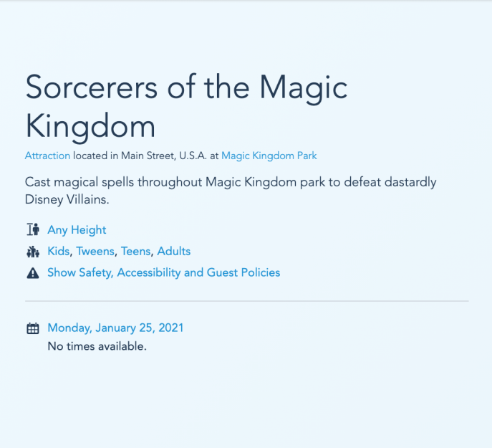The width and height of the screenshot is (492, 448).
Task: Select the Tweens age group link
Action: 95,252
